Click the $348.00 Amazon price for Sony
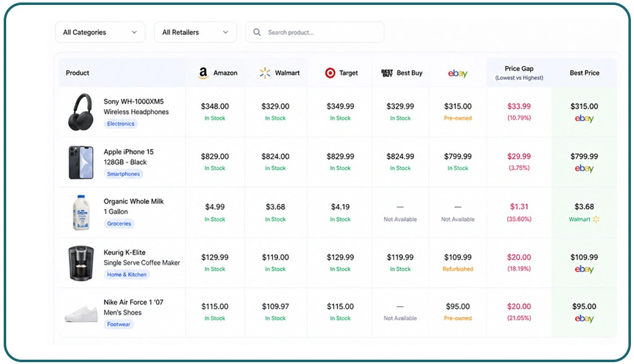The height and width of the screenshot is (364, 634). (x=214, y=106)
